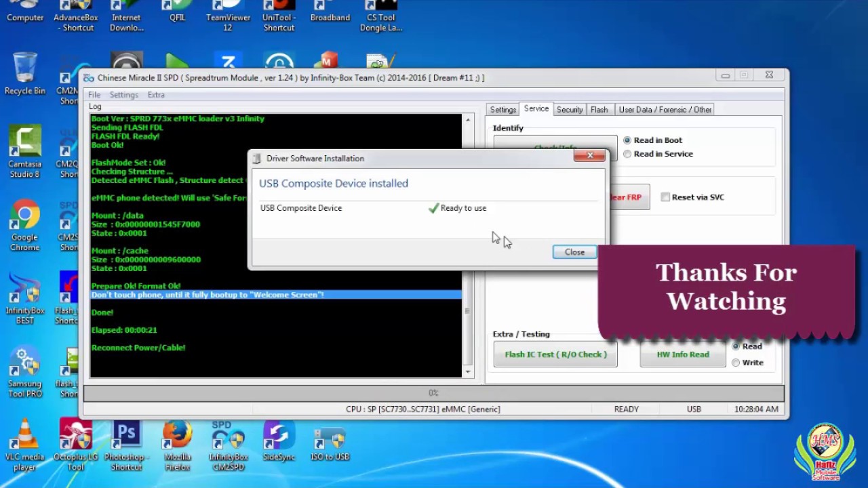Open InfinityBox BEST shortcut
The width and height of the screenshot is (868, 488).
click(x=25, y=298)
